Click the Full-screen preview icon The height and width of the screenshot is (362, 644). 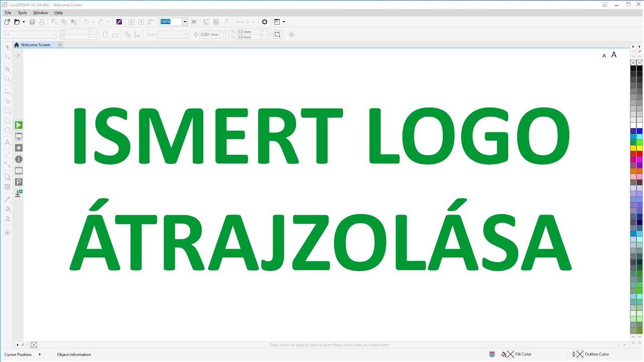point(194,22)
